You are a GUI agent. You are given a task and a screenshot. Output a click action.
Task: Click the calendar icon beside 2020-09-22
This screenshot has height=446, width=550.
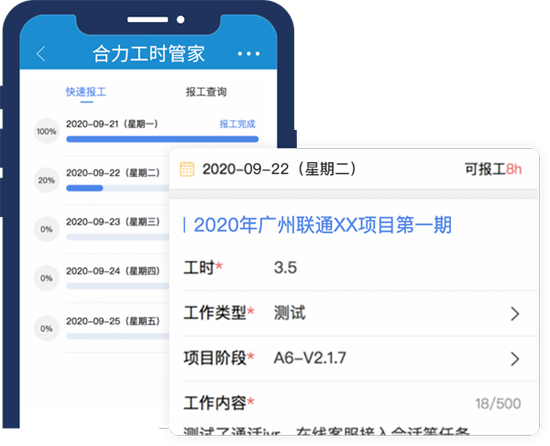187,169
